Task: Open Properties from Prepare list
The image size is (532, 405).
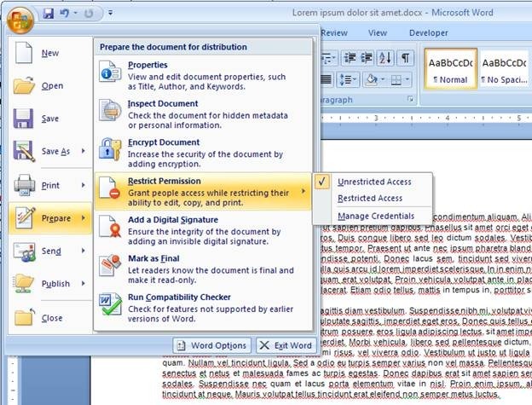Action: pos(203,75)
